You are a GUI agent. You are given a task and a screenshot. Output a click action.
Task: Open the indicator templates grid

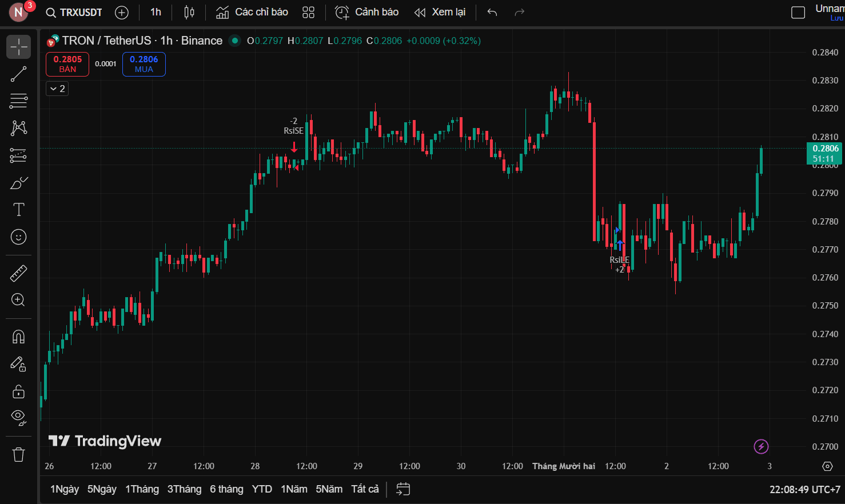tap(309, 13)
